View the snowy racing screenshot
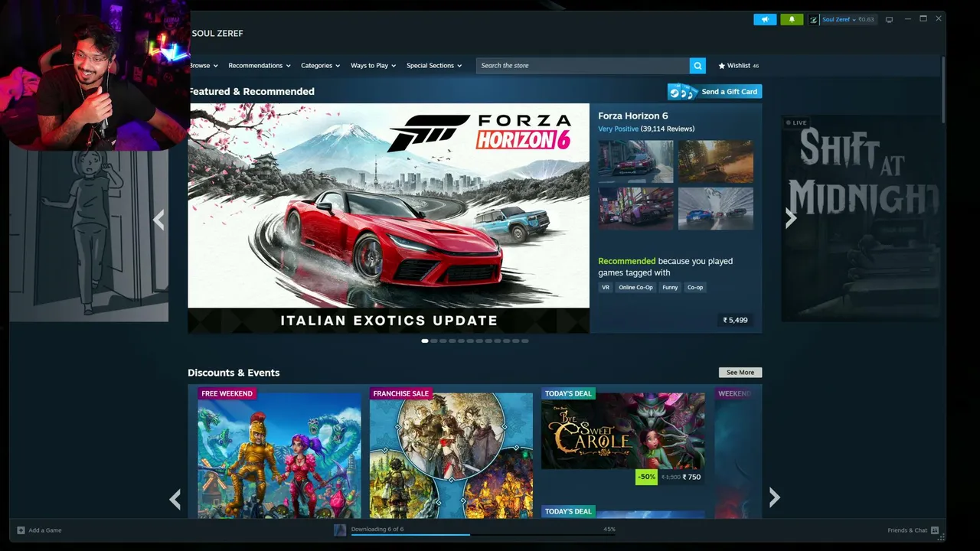 [716, 209]
